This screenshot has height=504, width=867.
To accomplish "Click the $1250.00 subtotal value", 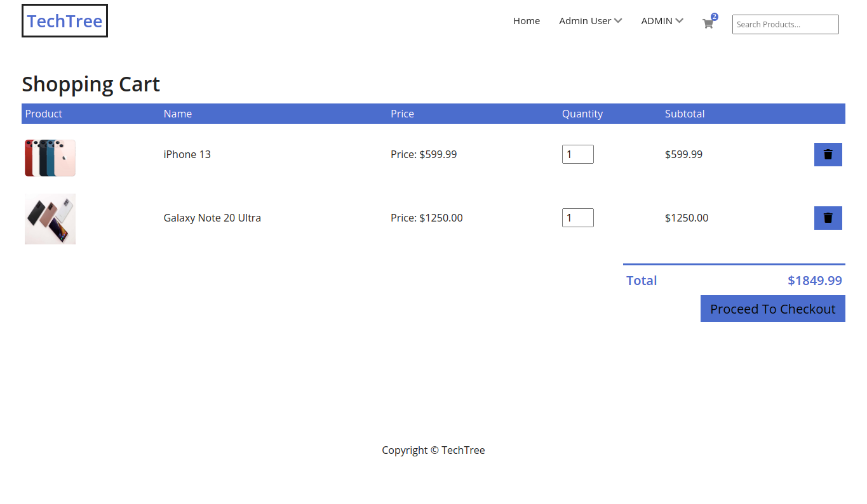I will (687, 218).
